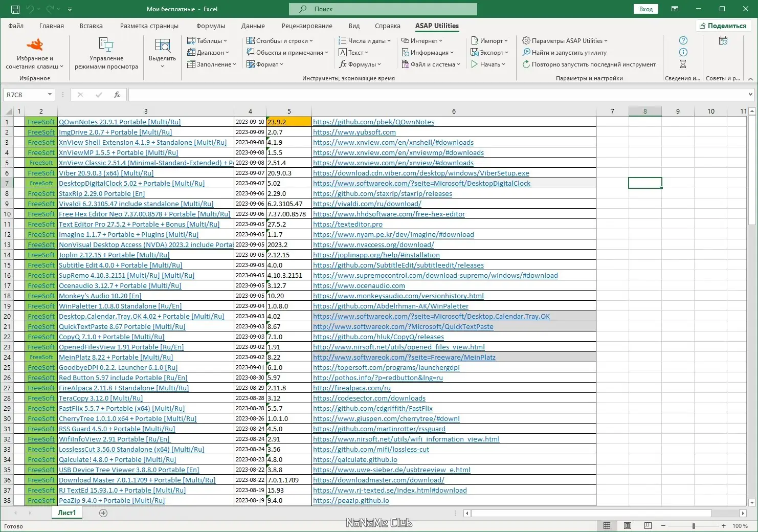Expand the Числа и даты dropdown
This screenshot has height=532, width=758.
pos(365,40)
